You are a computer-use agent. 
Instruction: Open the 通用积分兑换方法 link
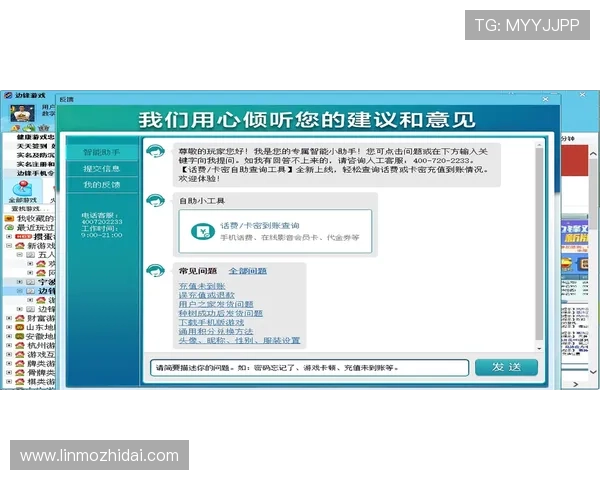216,331
